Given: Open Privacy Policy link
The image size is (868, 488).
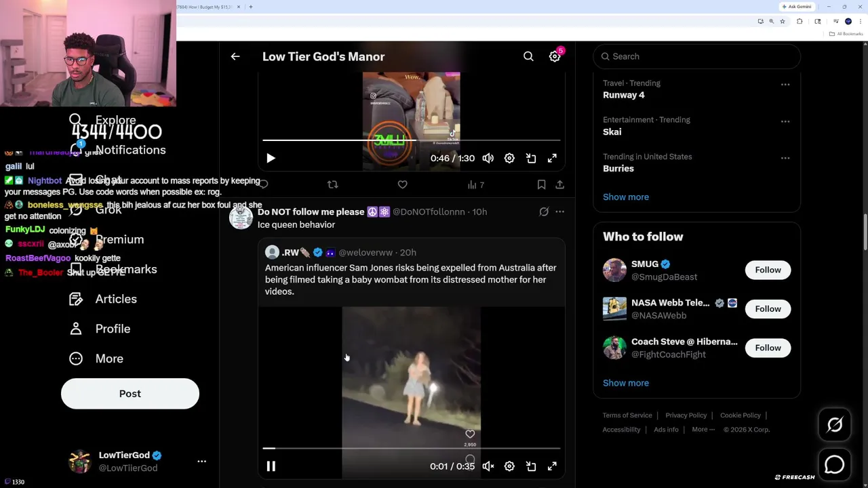Looking at the screenshot, I should tap(686, 415).
